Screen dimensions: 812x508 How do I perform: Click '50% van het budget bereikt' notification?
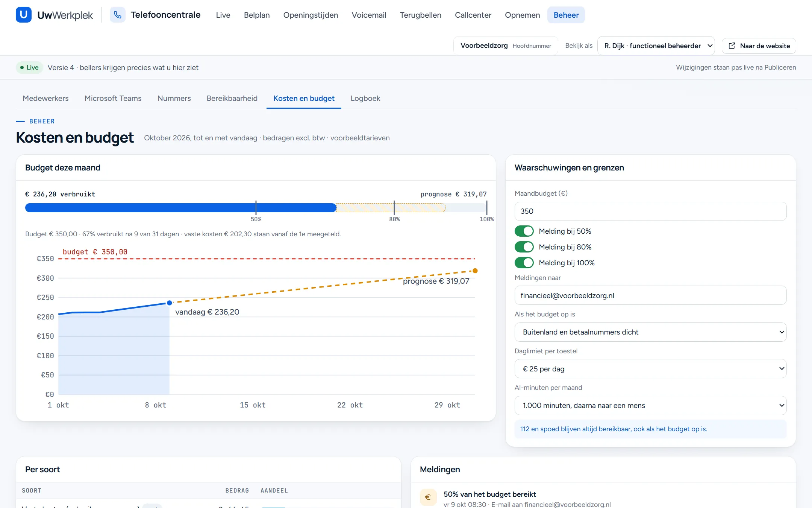(489, 494)
